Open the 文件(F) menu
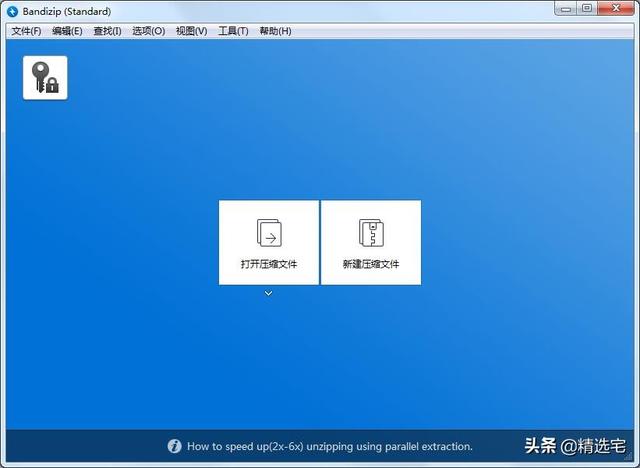Image resolution: width=640 pixels, height=468 pixels. click(26, 31)
